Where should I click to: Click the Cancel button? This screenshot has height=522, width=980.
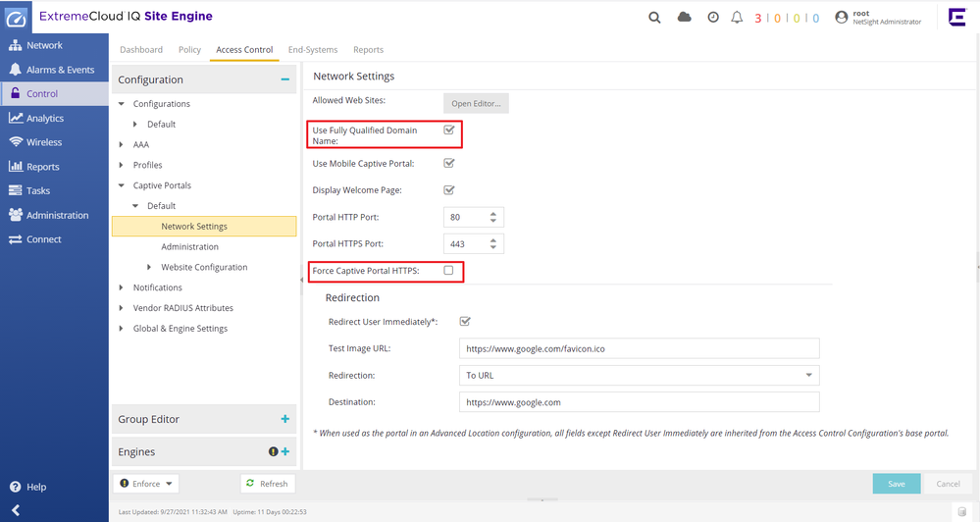949,484
